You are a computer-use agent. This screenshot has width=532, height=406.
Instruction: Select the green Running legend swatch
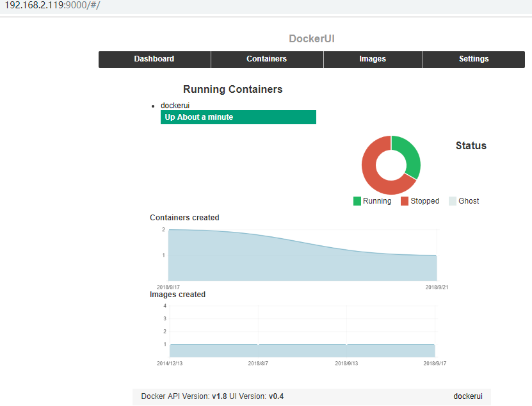click(357, 201)
